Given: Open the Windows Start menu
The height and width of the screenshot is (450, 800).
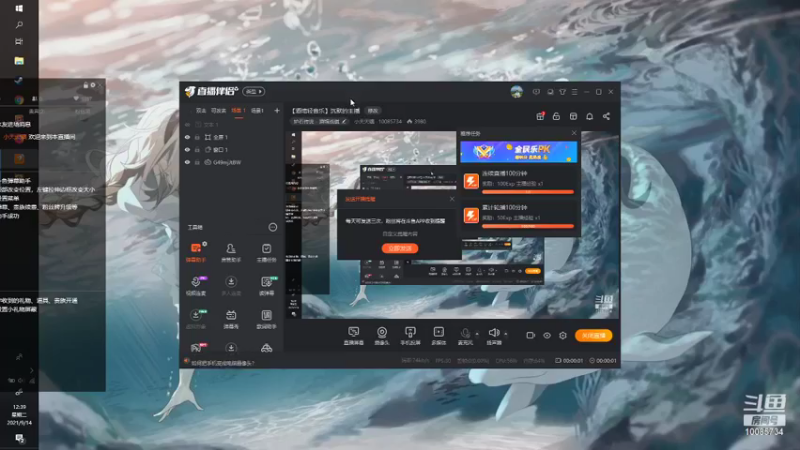Looking at the screenshot, I should pos(19,8).
